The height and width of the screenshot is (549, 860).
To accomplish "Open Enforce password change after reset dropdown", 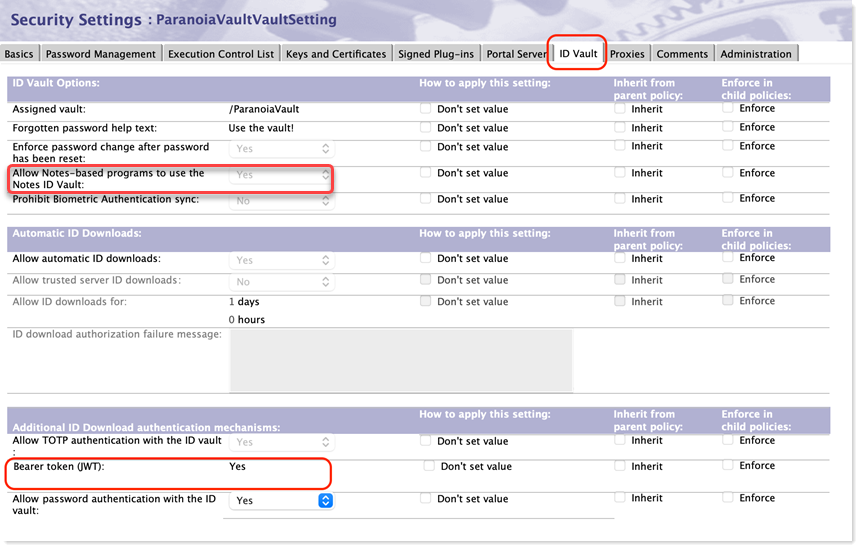I will (281, 149).
